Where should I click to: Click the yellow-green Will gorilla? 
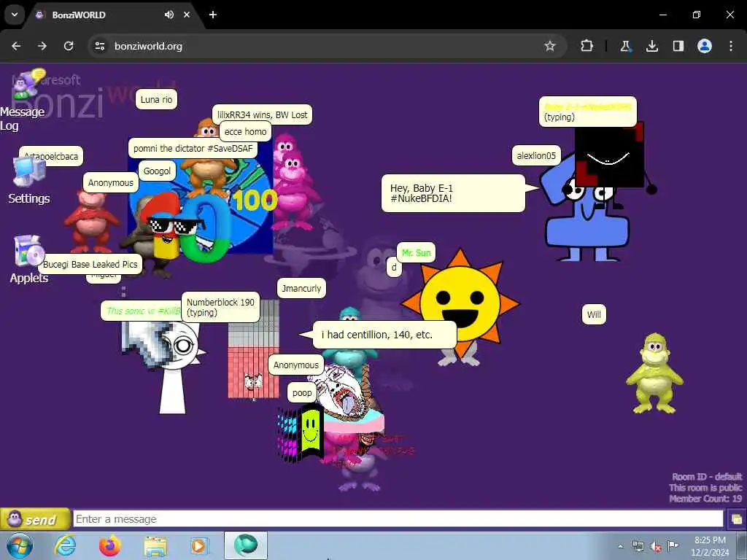pyautogui.click(x=654, y=373)
